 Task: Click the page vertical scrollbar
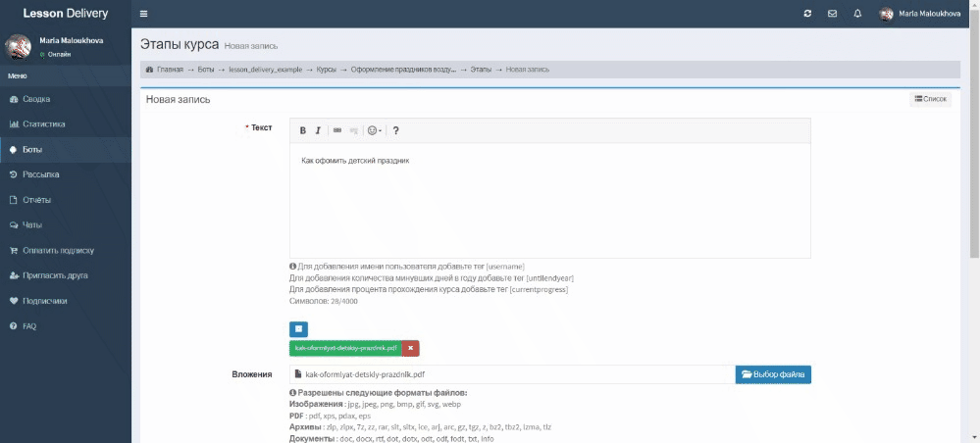point(974,140)
